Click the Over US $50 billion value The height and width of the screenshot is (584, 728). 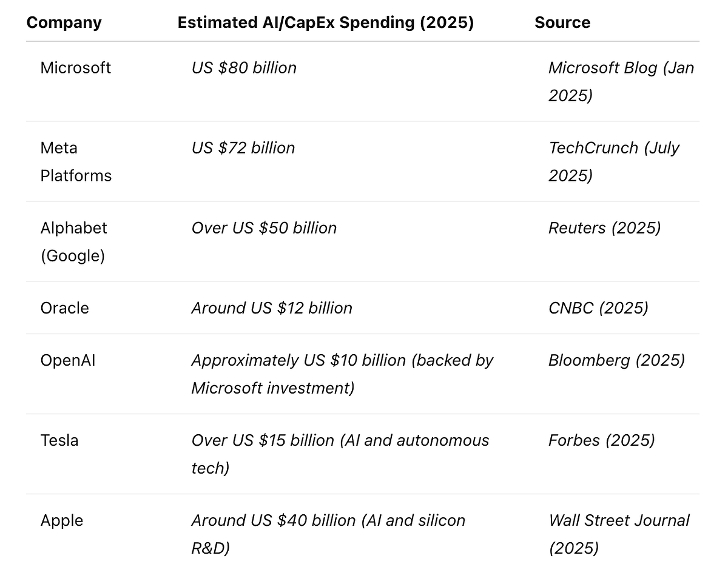(x=264, y=228)
